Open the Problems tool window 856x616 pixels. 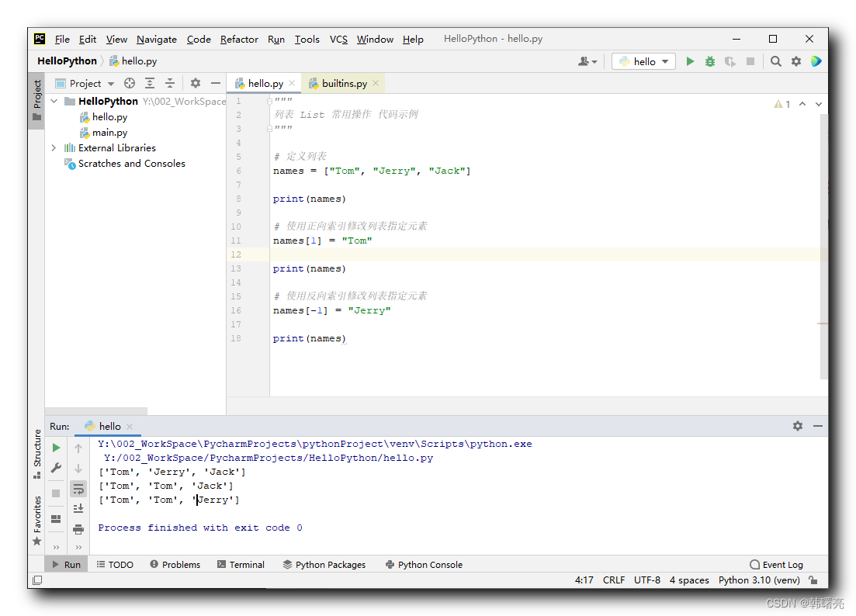tap(175, 564)
